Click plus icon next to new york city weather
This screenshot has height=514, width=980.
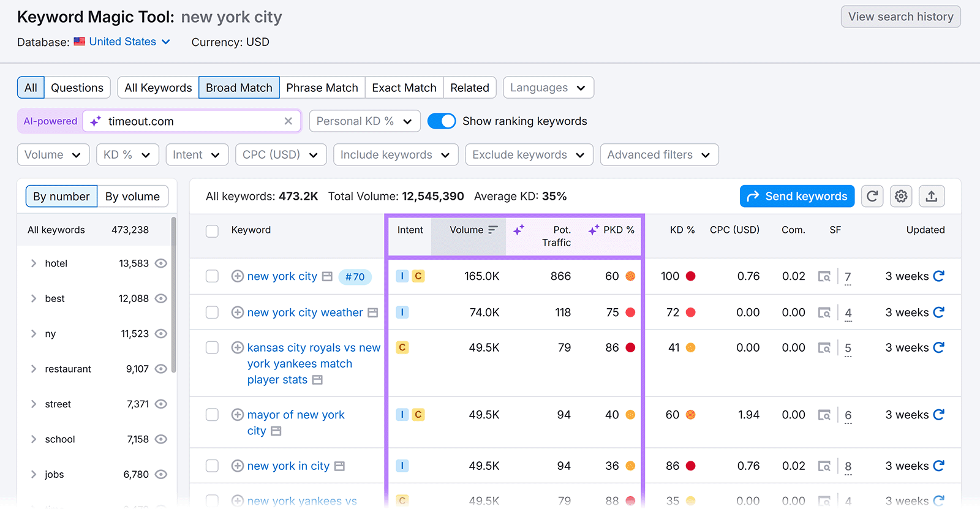[238, 312]
